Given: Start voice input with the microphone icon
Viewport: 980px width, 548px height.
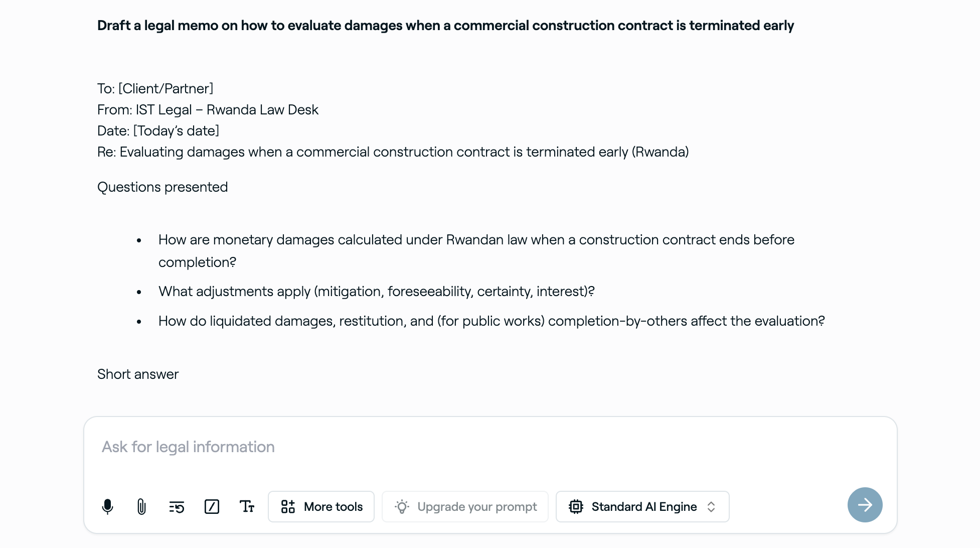Looking at the screenshot, I should [x=107, y=507].
